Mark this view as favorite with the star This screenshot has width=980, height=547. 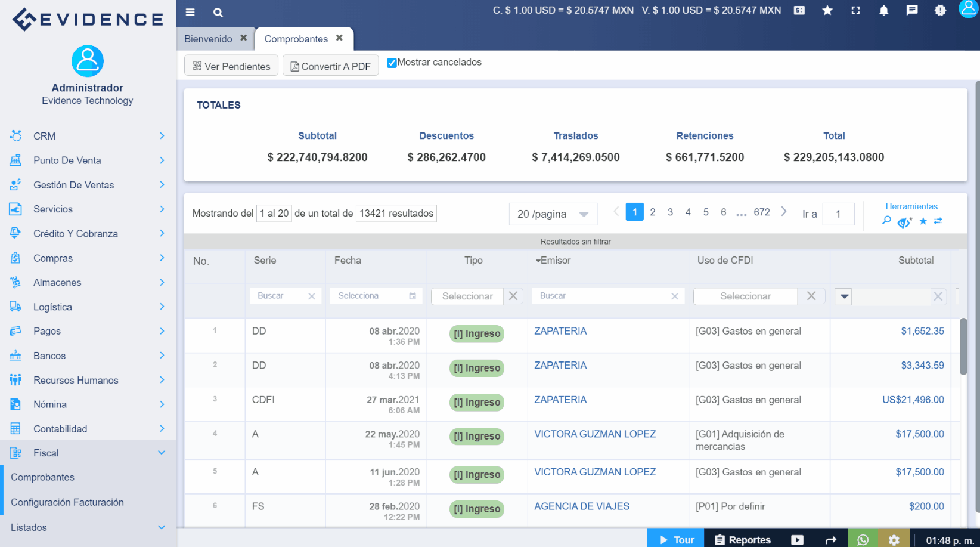pyautogui.click(x=923, y=221)
